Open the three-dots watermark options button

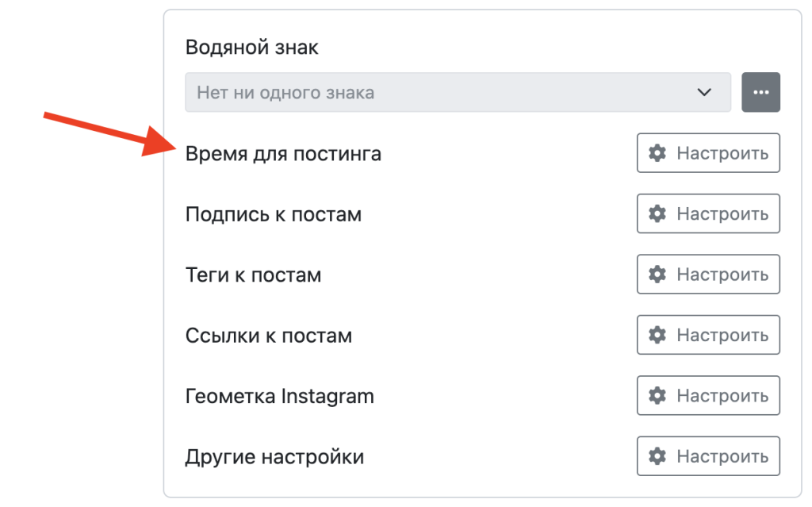pos(761,92)
